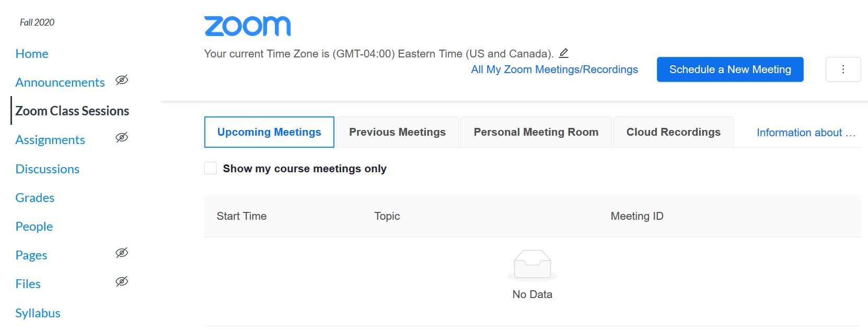Toggle the visibility icon next to Assignments
868x332 pixels.
121,137
